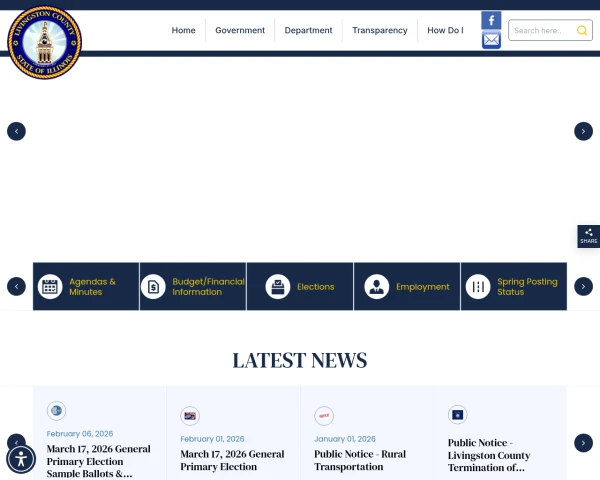This screenshot has height=480, width=600.
Task: Open the Elections link
Action: coord(316,287)
